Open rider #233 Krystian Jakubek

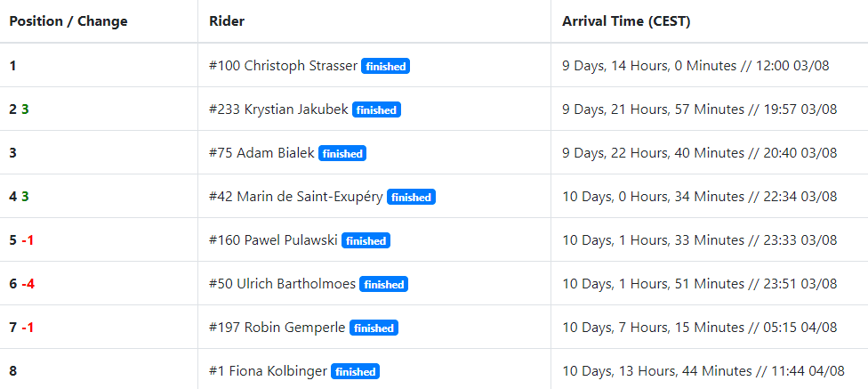(278, 109)
